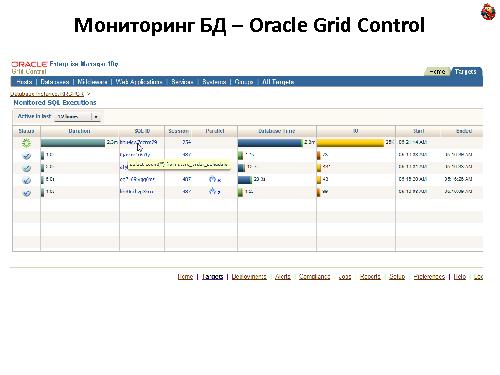This screenshot has height=375, width=500.
Task: Click the Database Time column header
Action: [x=277, y=131]
